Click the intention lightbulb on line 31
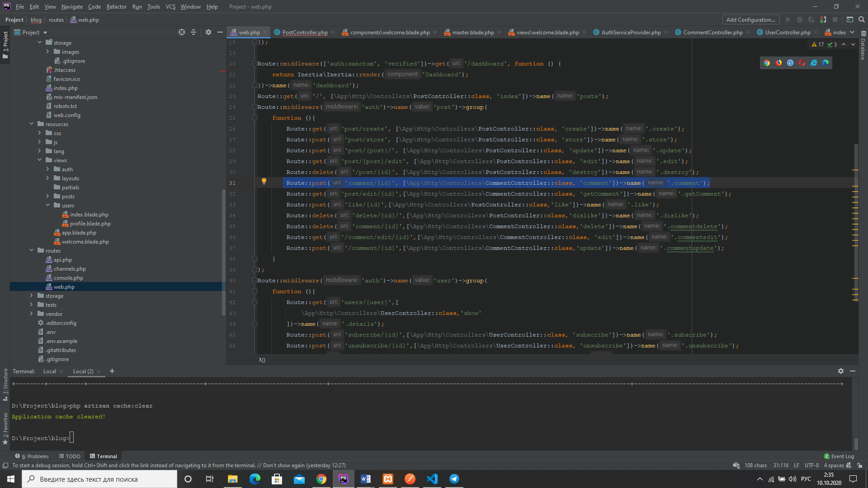The image size is (868, 488). point(264,181)
